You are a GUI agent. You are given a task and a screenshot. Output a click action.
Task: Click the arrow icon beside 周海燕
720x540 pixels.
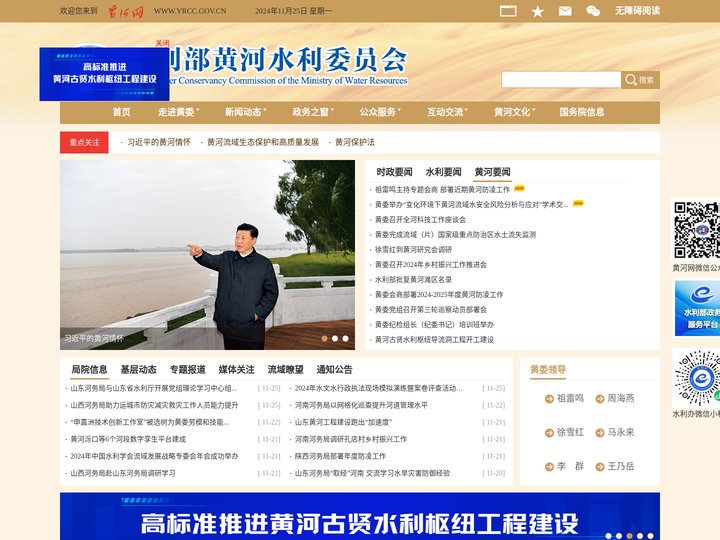tap(600, 399)
